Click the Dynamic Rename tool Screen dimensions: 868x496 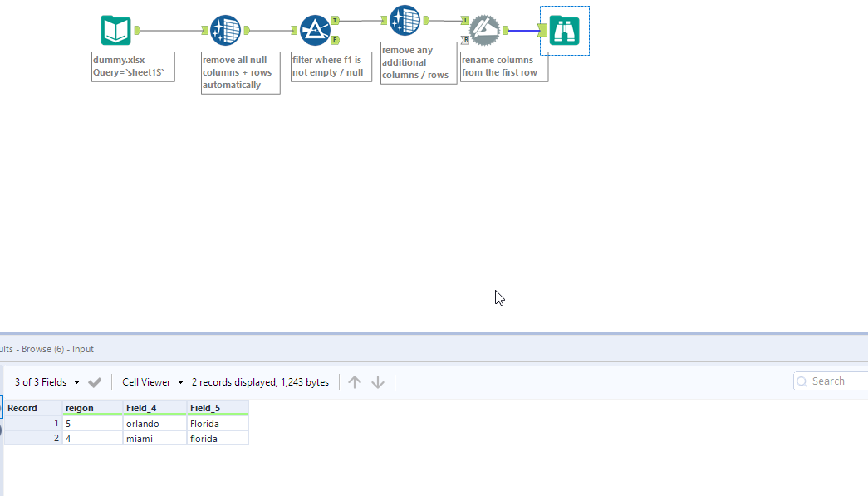tap(483, 30)
